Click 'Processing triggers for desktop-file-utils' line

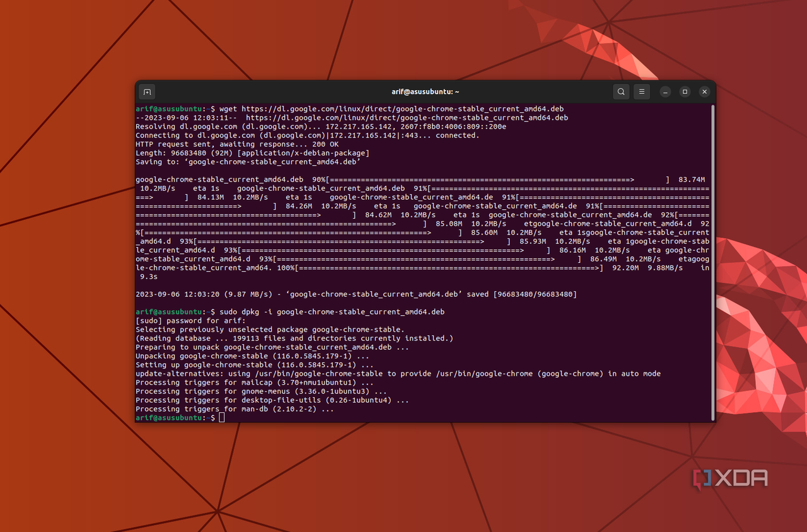(272, 400)
